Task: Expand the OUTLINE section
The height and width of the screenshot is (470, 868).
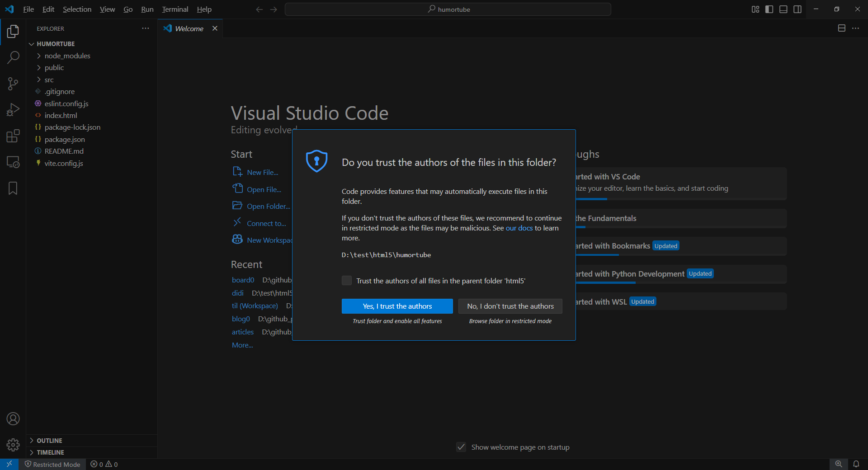Action: 49,441
